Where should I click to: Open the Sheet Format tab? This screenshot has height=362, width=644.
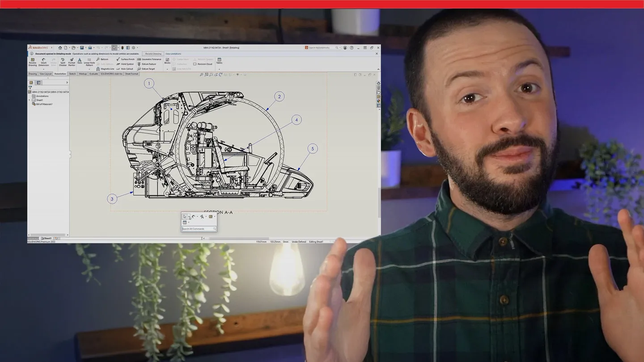(131, 74)
